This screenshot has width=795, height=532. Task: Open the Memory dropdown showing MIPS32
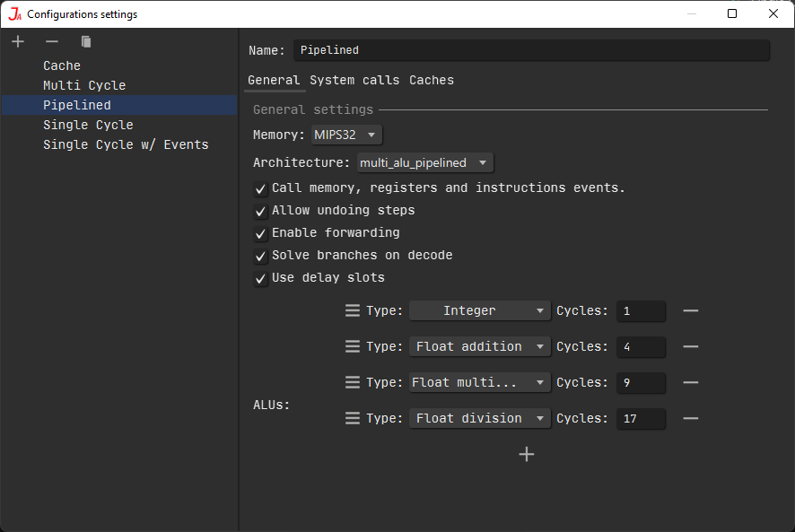coord(346,133)
